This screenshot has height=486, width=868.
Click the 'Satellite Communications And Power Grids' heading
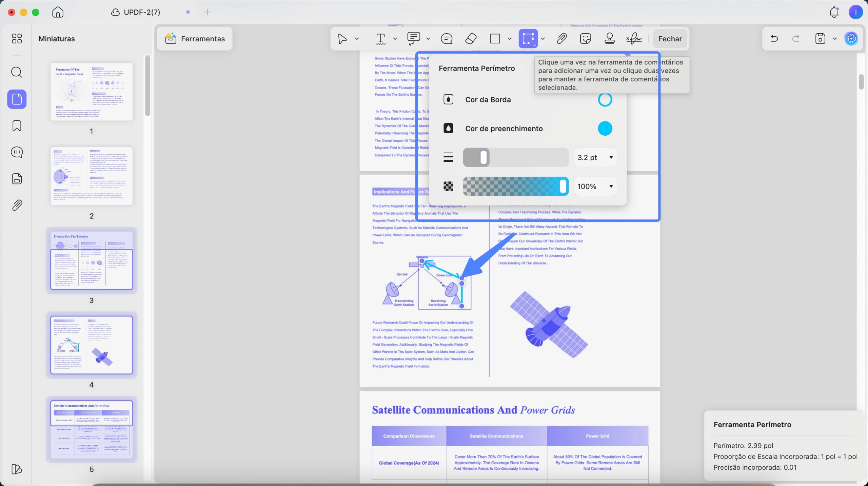click(x=473, y=410)
